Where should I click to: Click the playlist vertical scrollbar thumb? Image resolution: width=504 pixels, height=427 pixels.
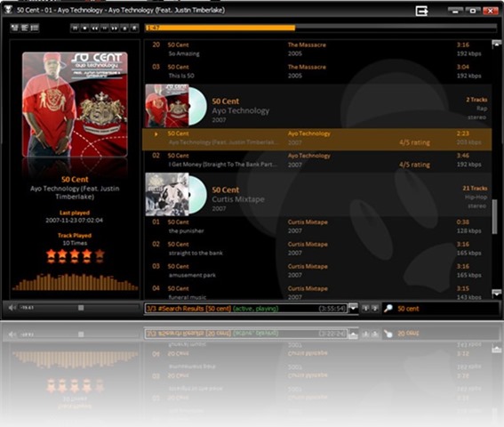coord(495,216)
